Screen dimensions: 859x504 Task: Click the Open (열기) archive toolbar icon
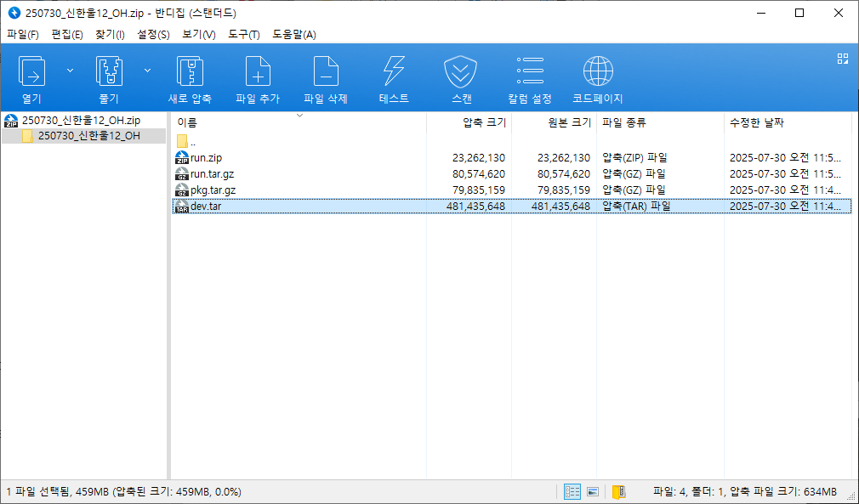[x=31, y=74]
